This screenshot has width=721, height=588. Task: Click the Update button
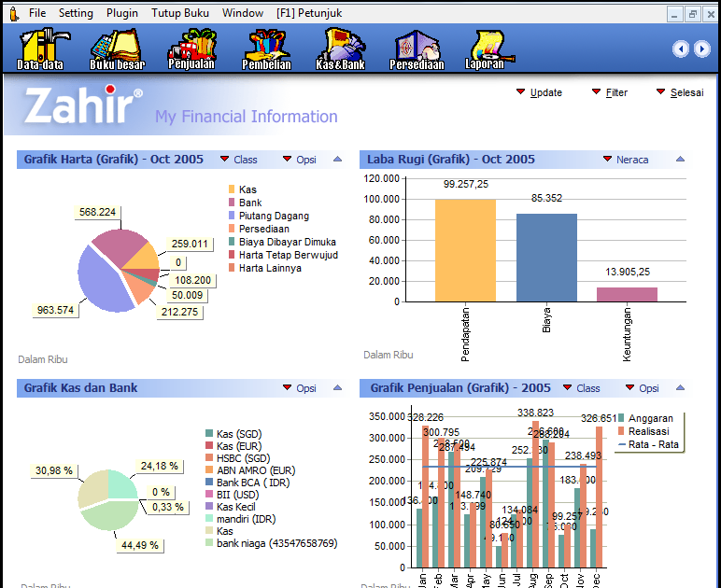540,92
